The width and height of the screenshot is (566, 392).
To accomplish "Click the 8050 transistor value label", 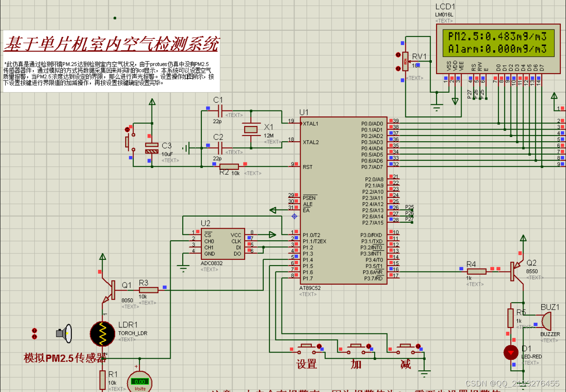I will click(127, 300).
